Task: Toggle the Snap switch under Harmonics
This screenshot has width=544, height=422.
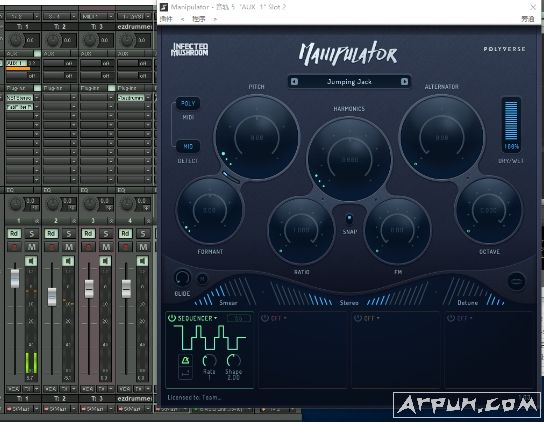Action: (349, 219)
